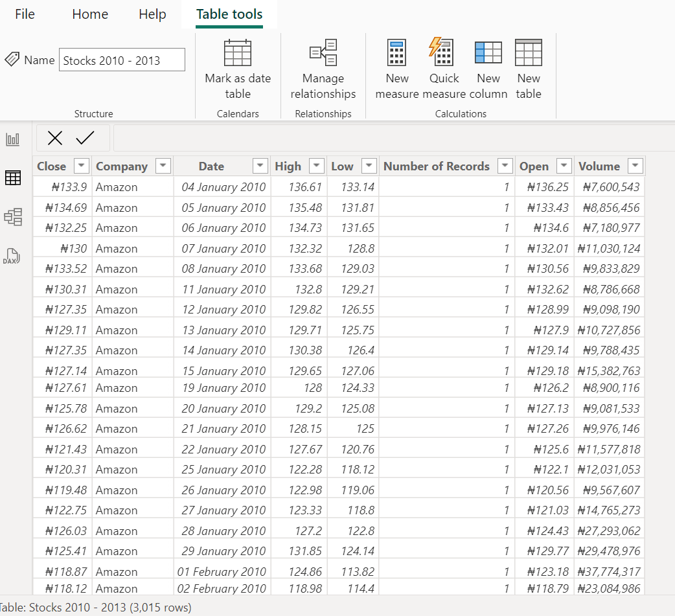The image size is (675, 616).
Task: Cancel formula with the X icon
Action: 55,138
